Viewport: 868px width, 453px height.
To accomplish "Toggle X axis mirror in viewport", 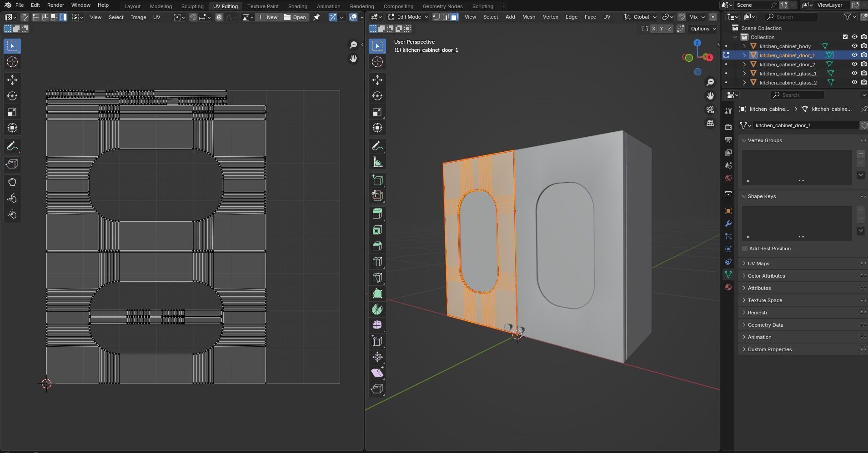I will coord(653,29).
